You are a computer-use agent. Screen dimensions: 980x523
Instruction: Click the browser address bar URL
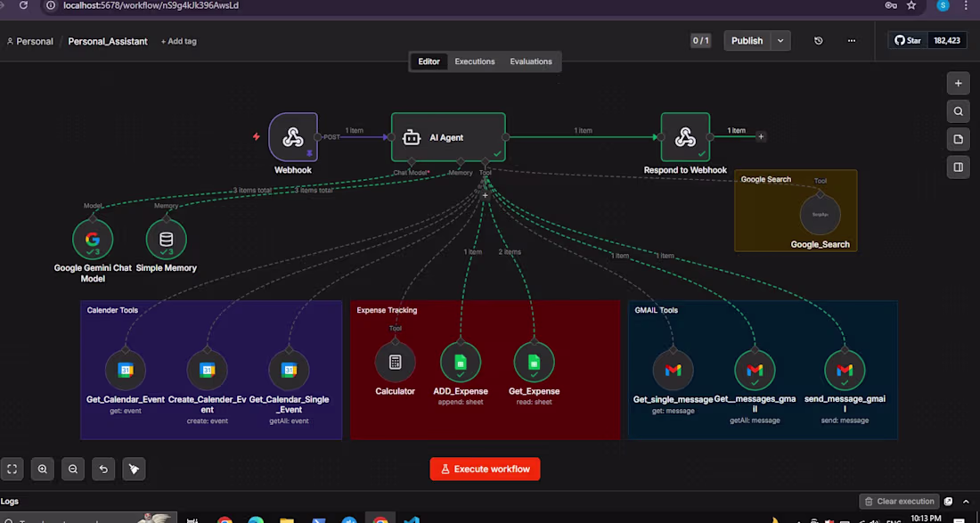click(x=151, y=5)
